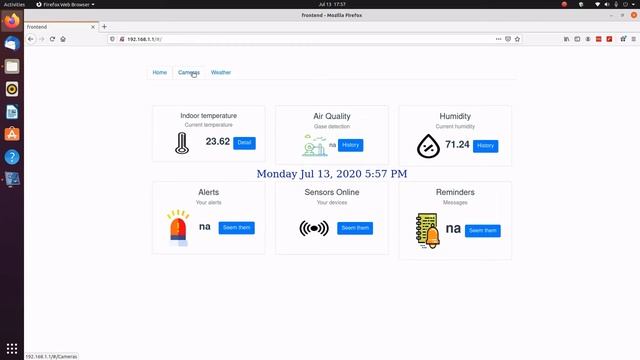Open Firefox Web Browser app menu
Image resolution: width=640 pixels, height=360 pixels.
pos(65,4)
